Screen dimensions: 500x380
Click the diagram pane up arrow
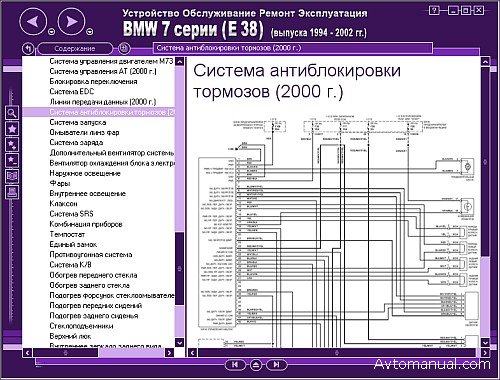(485, 62)
